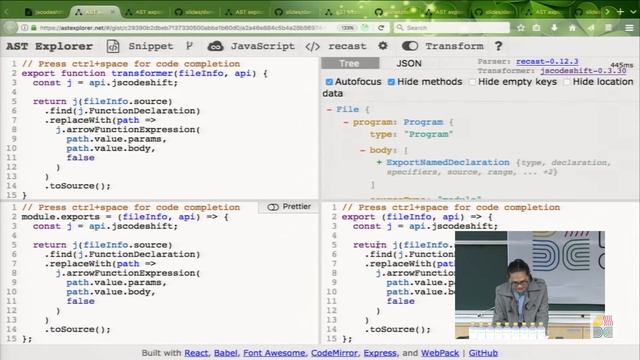
Task: Collapse the File tree node
Action: click(329, 109)
